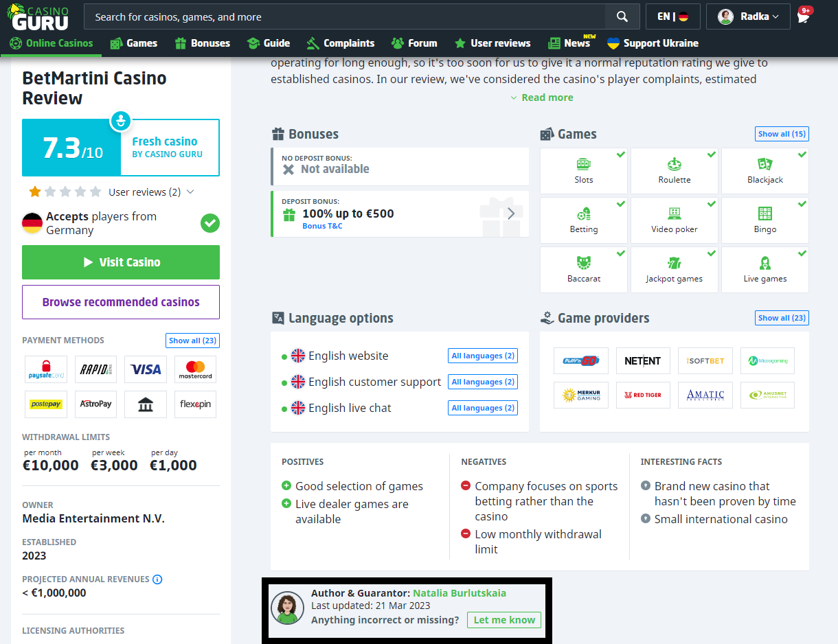838x644 pixels.
Task: Click the NetEnt provider logo
Action: (x=642, y=360)
